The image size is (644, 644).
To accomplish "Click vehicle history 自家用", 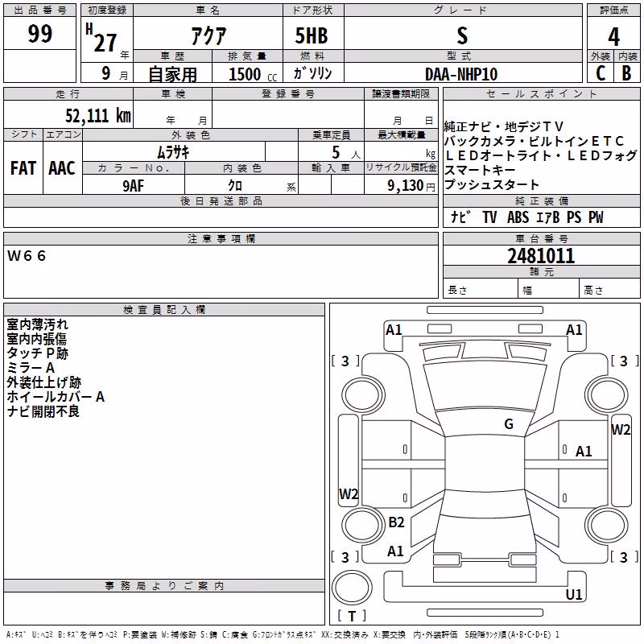I will tap(173, 74).
